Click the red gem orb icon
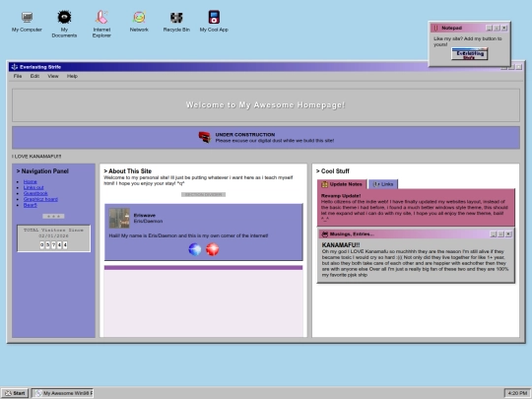Image resolution: width=532 pixels, height=399 pixels. 213,249
